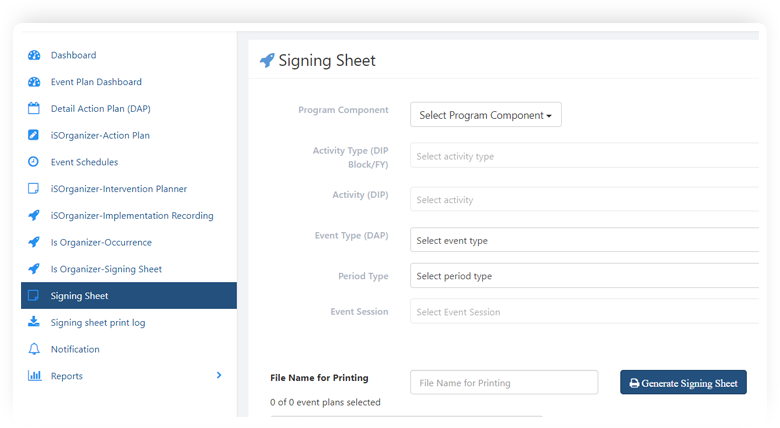The image size is (780, 428).
Task: Open the Select period type dropdown
Action: (x=584, y=276)
